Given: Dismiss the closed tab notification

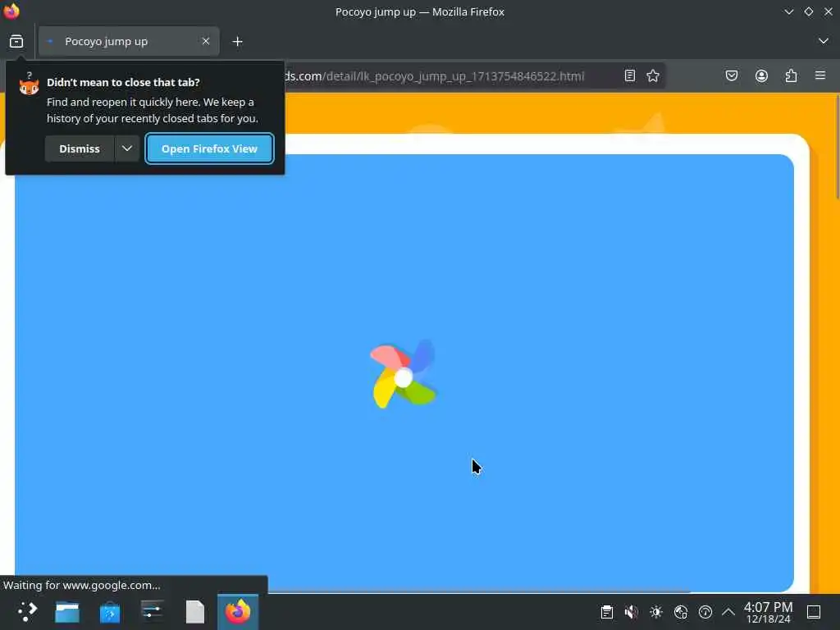Looking at the screenshot, I should (x=80, y=148).
